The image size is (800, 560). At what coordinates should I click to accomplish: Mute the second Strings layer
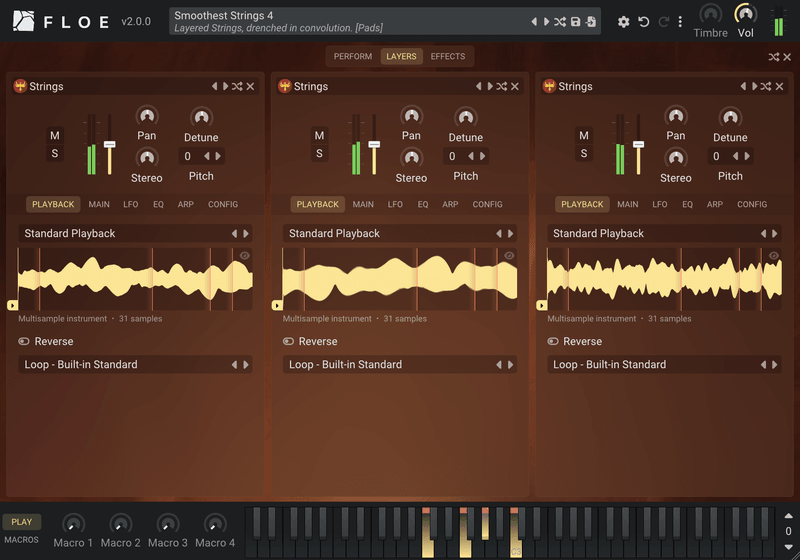click(x=319, y=135)
